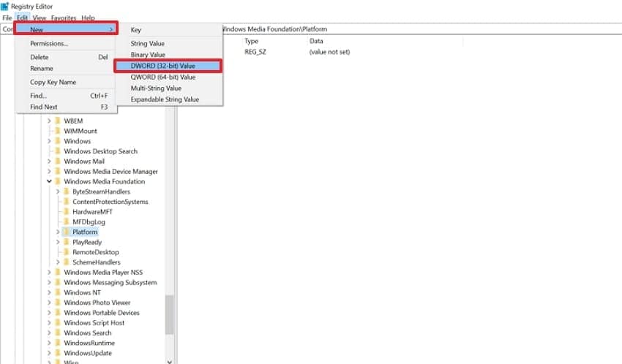Expand the ByteStreamHandlers key
Image resolution: width=622 pixels, height=364 pixels.
coord(58,192)
